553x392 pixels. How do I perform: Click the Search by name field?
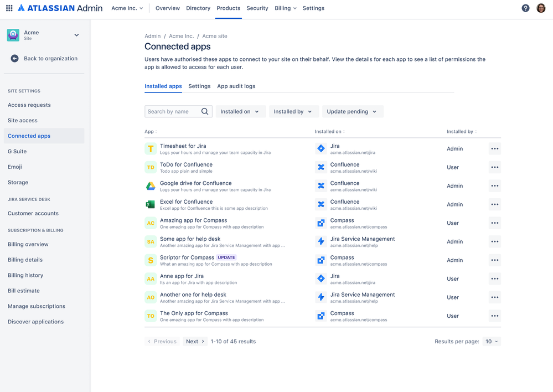point(178,111)
